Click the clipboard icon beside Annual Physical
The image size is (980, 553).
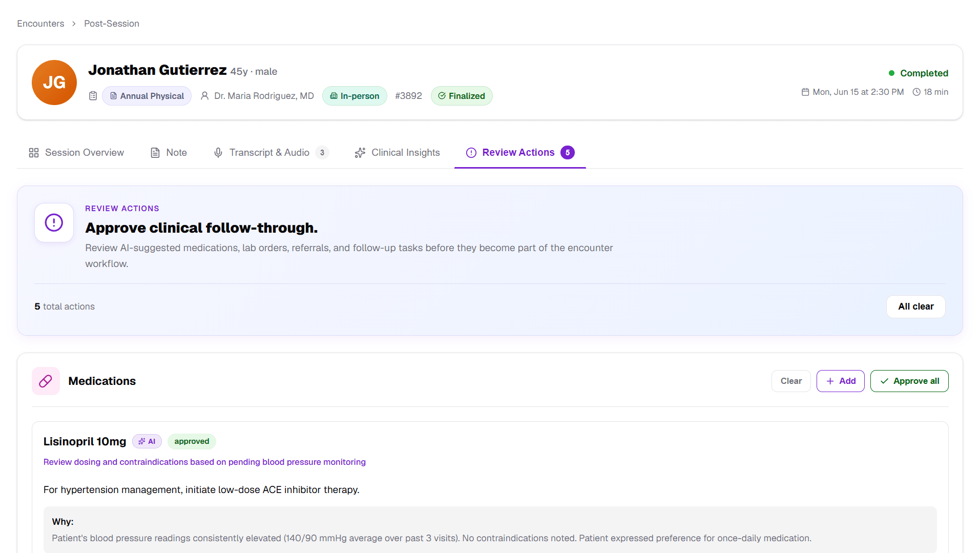93,96
